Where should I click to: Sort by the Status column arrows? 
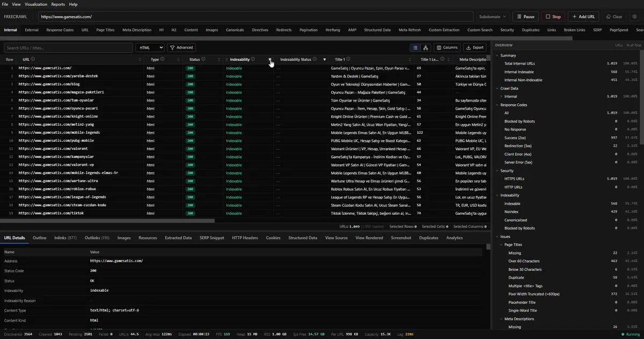click(x=219, y=60)
